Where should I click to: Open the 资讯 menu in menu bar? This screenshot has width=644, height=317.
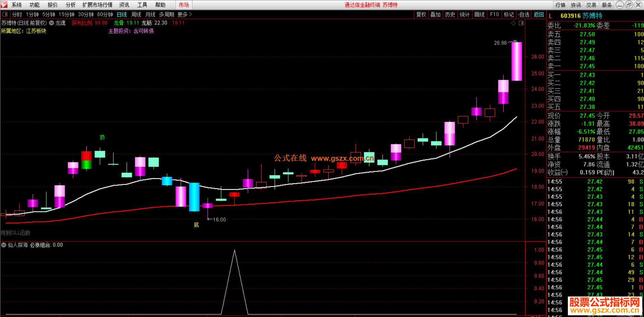point(124,5)
